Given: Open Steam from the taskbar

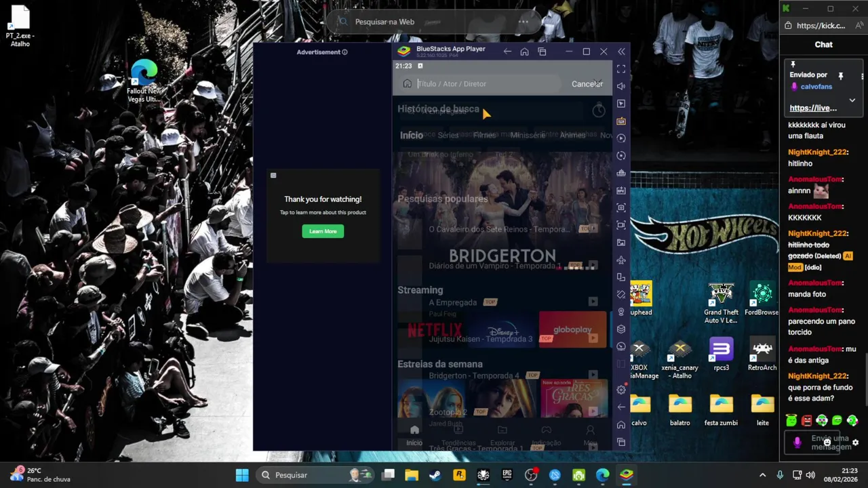Looking at the screenshot, I should click(x=435, y=475).
